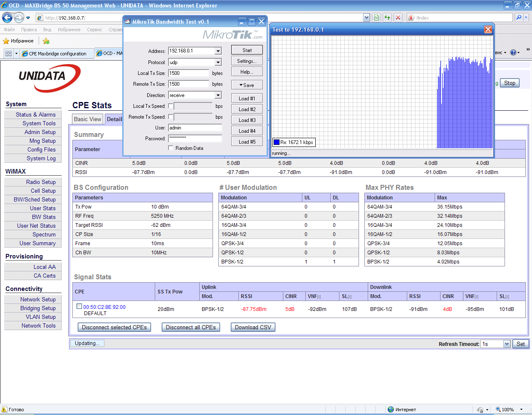Open the blue Help question mark icon
532x415 pixels.
(513, 52)
